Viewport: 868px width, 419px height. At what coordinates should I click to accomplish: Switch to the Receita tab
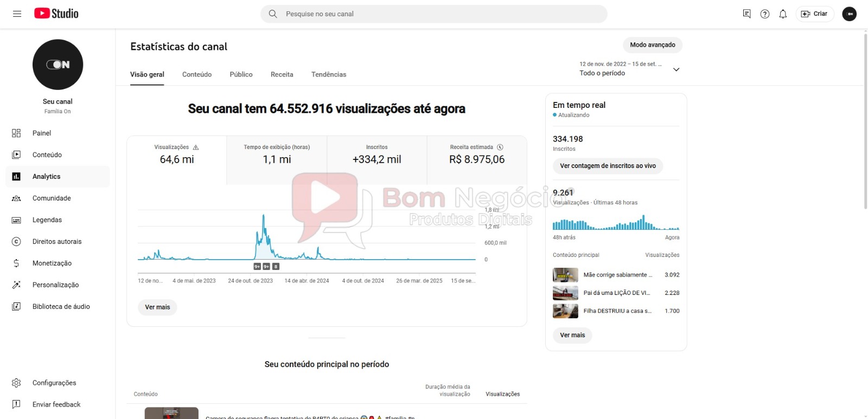tap(282, 74)
